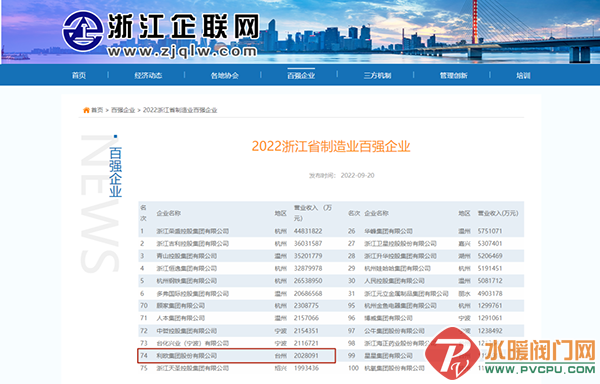Click revenue value 2028091
This screenshot has height=384, width=600.
pos(306,355)
